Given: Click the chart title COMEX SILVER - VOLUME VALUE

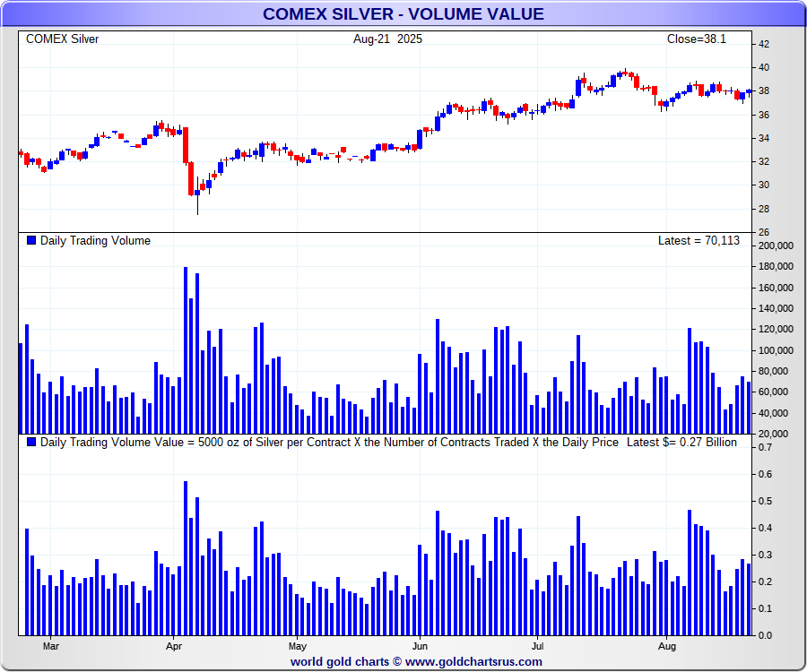Looking at the screenshot, I should click(403, 14).
